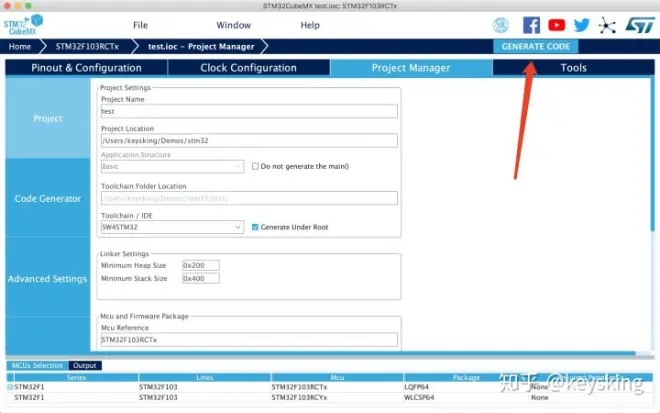Click the Minimum Stack Size field
Screen dimensions: 660x413
pyautogui.click(x=201, y=278)
